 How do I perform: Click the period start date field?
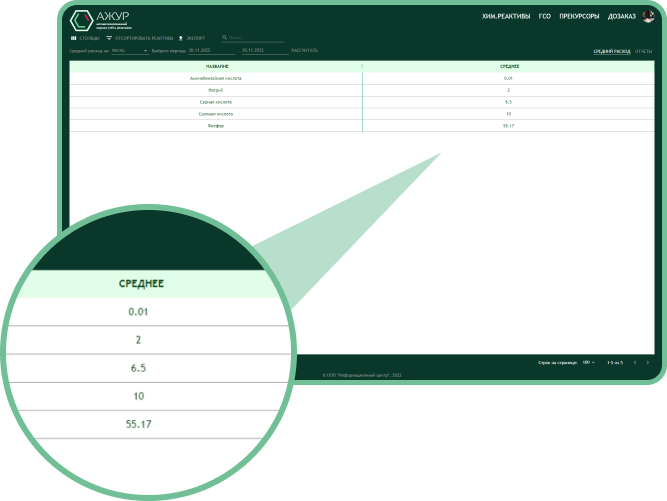(x=211, y=50)
